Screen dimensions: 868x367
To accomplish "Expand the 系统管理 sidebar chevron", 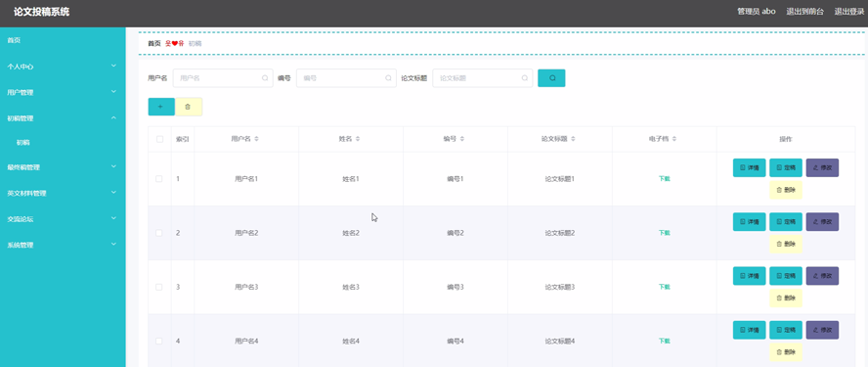I will tap(113, 244).
